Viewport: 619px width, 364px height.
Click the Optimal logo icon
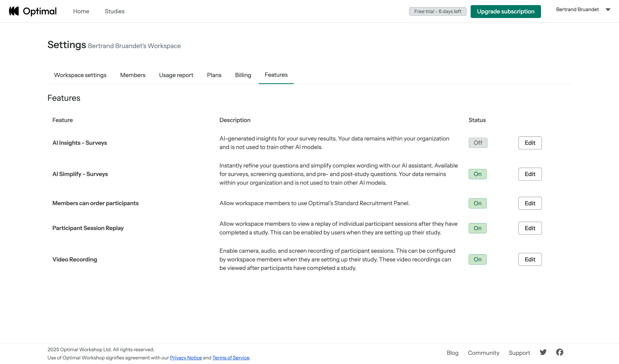tap(14, 11)
